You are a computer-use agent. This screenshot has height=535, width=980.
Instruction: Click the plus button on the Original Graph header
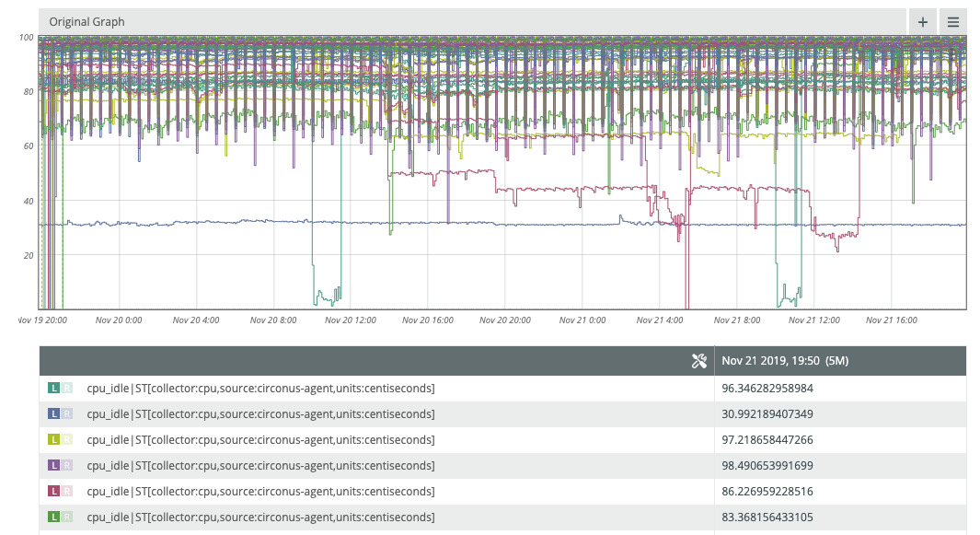[x=922, y=21]
